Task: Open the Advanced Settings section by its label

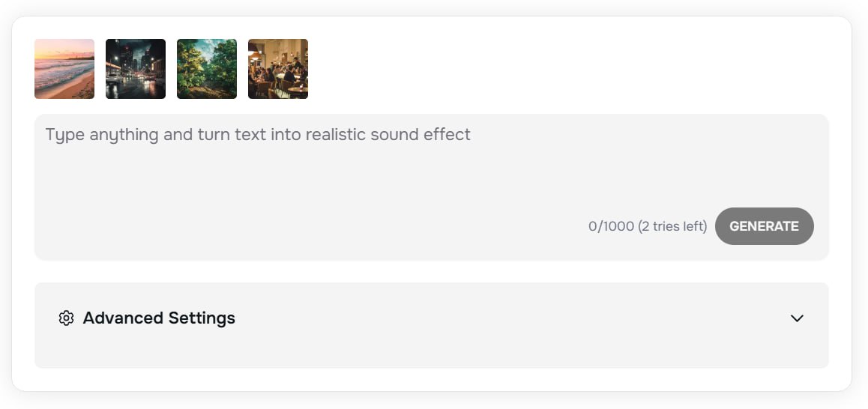Action: point(158,318)
